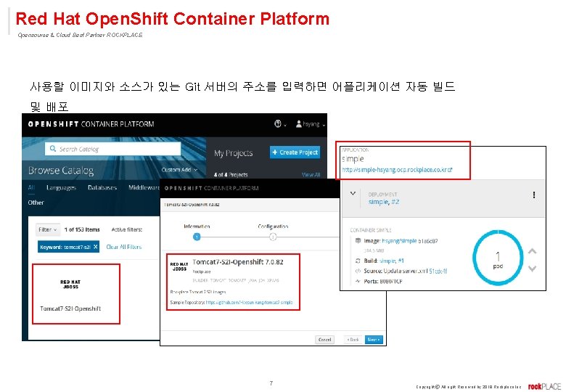Click the Next button in wizard

pos(374,340)
